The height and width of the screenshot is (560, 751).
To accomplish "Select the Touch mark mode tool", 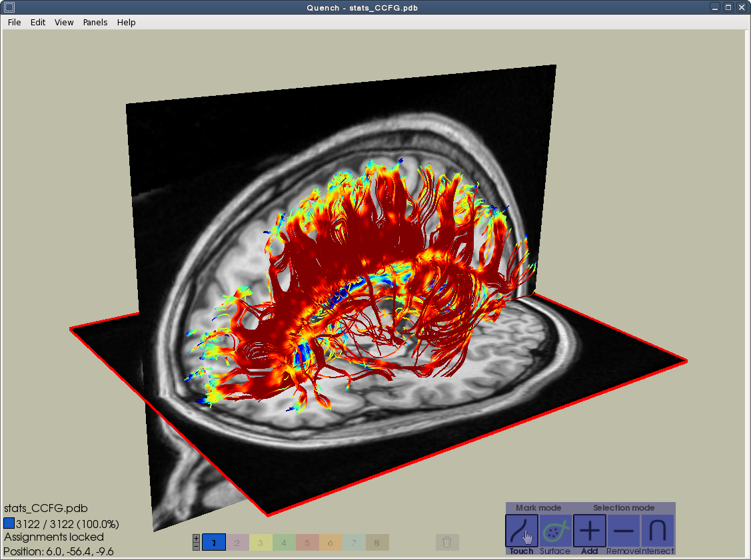I will pyautogui.click(x=521, y=531).
